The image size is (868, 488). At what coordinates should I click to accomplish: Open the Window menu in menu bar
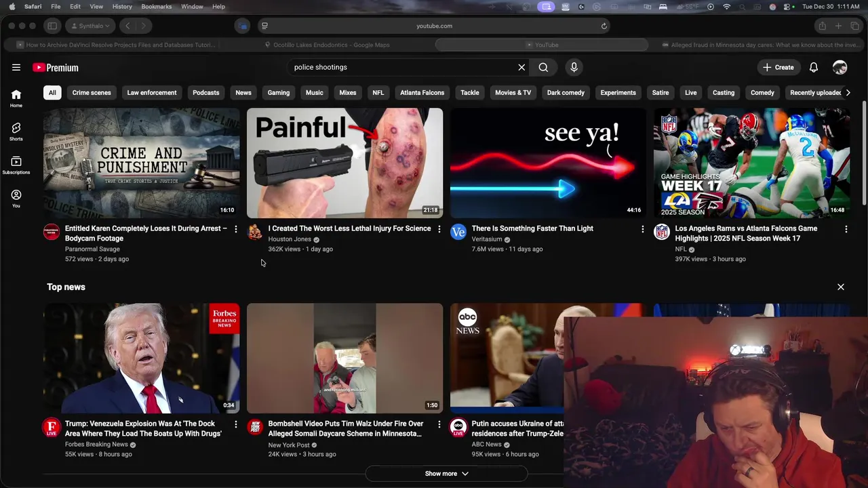click(192, 6)
